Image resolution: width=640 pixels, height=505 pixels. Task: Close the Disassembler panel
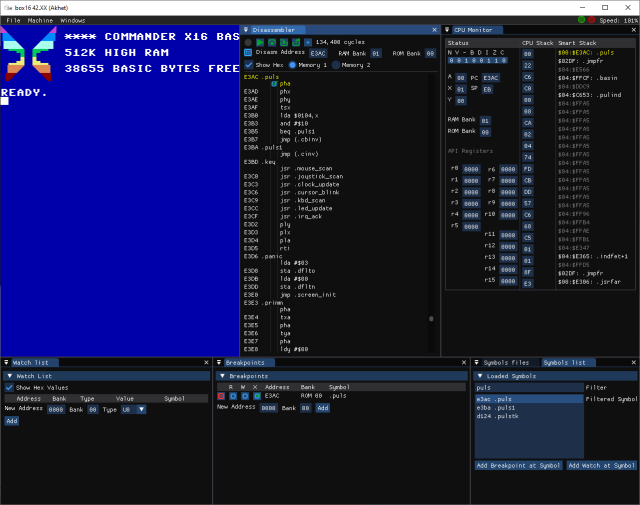[434, 30]
